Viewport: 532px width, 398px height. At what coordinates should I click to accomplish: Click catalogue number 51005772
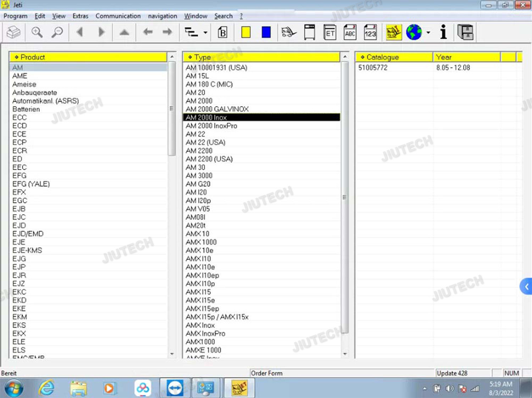[x=373, y=67]
